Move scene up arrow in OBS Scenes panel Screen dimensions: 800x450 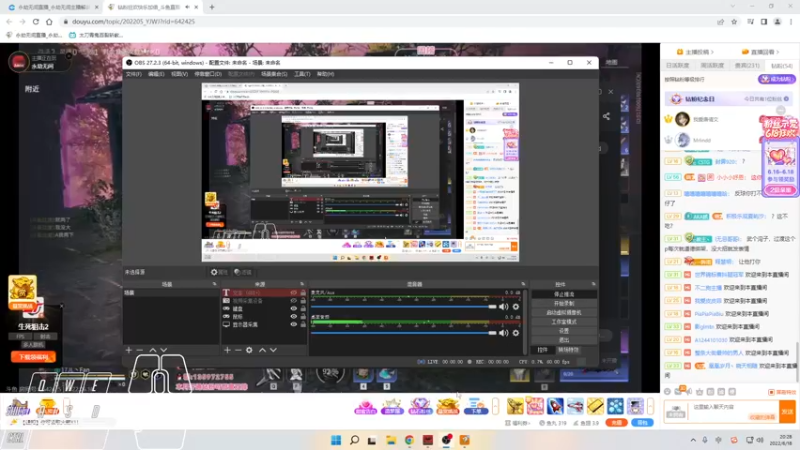(x=153, y=350)
